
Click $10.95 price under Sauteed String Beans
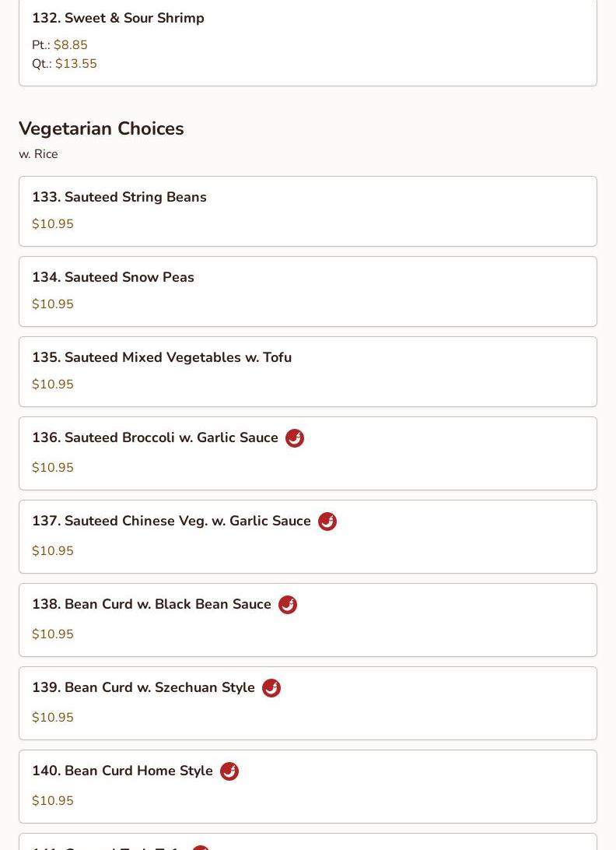[53, 224]
